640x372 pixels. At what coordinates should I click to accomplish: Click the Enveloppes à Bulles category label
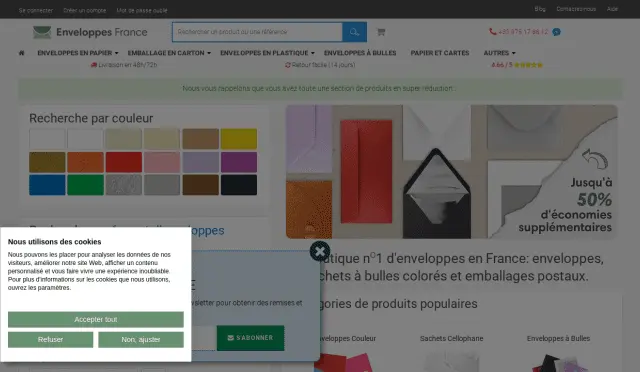(558, 339)
